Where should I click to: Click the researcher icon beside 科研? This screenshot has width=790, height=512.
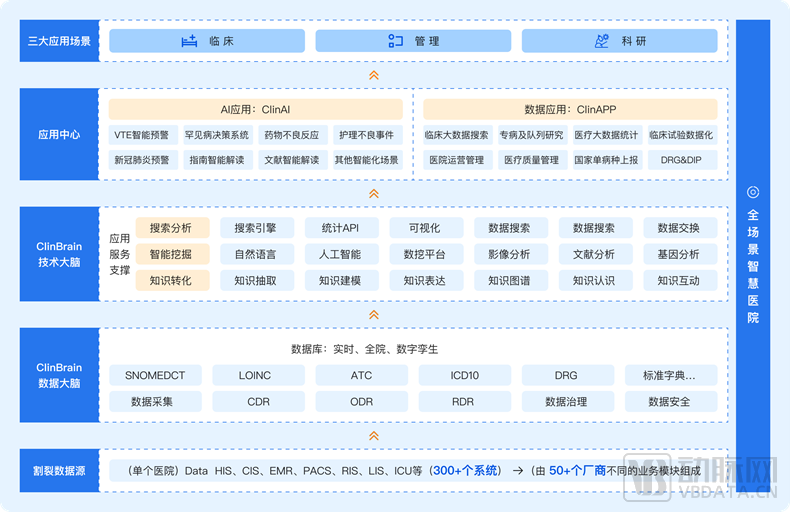click(x=602, y=41)
